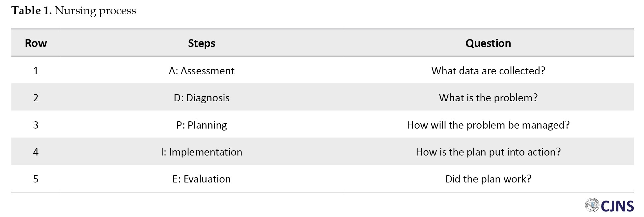Viewport: 644px width, 217px height.
Task: Select the Question column header
Action: coord(488,43)
